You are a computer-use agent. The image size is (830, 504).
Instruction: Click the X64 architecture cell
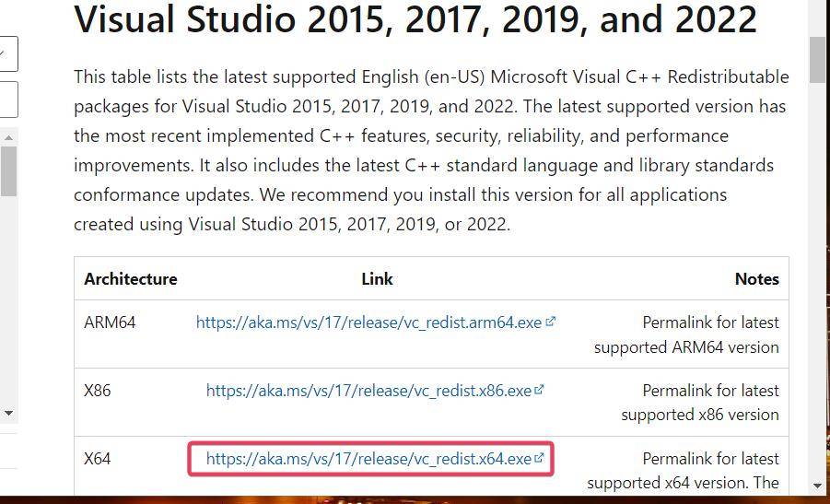click(98, 459)
